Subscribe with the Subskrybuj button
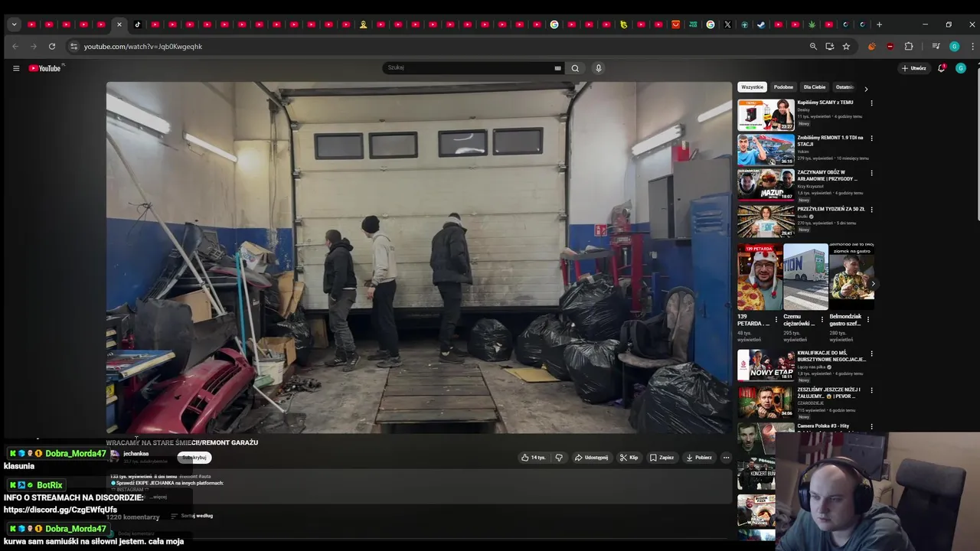The width and height of the screenshot is (980, 551). click(194, 458)
